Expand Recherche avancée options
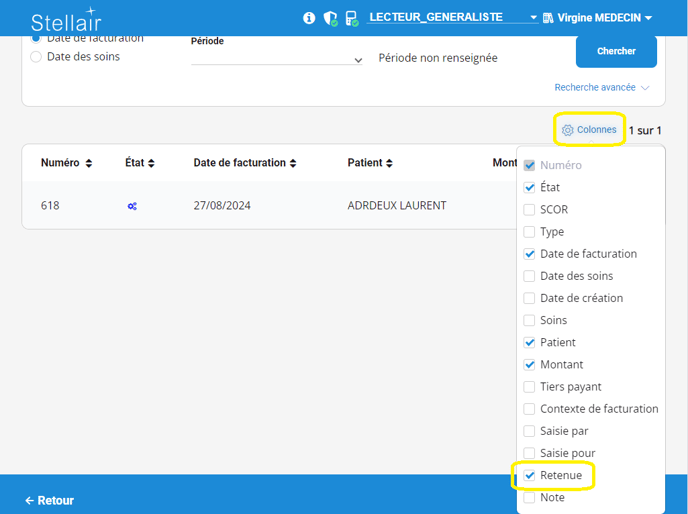Viewport: 688px width, 514px height. (602, 88)
